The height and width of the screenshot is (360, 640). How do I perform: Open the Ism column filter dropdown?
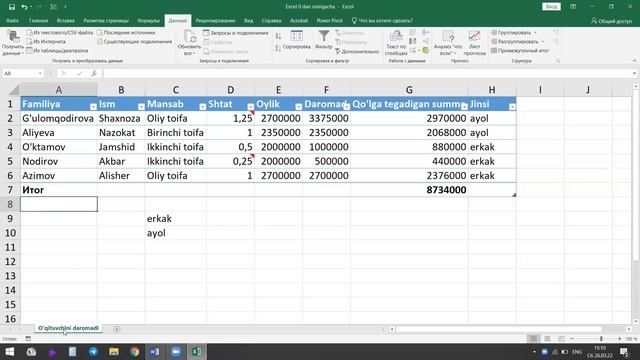click(141, 107)
